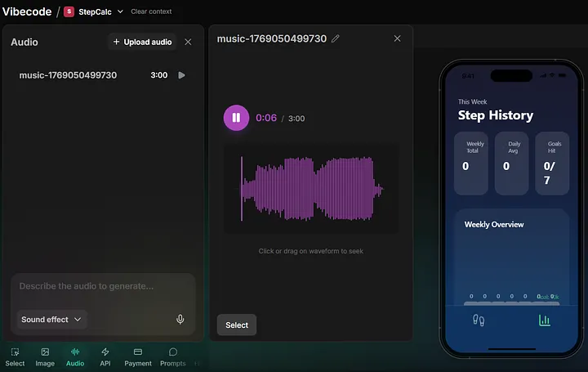Open the API tool with lightning icon
The height and width of the screenshot is (372, 588).
pyautogui.click(x=105, y=356)
